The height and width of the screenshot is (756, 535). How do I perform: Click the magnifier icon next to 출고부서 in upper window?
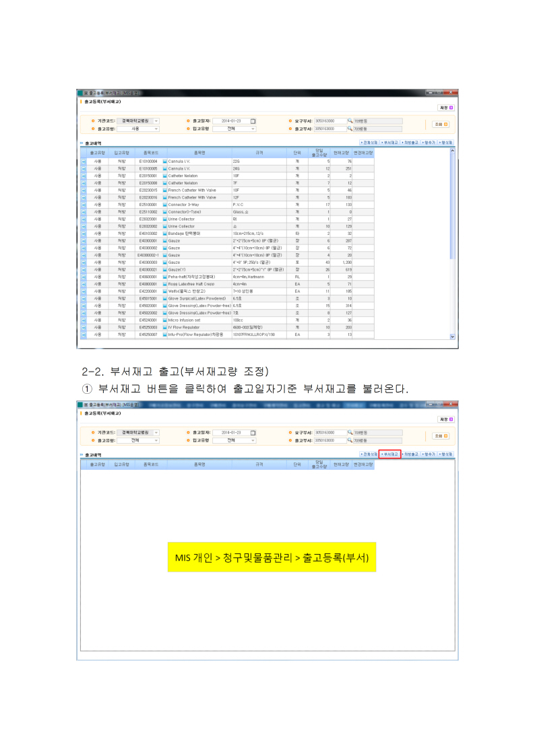click(x=350, y=129)
